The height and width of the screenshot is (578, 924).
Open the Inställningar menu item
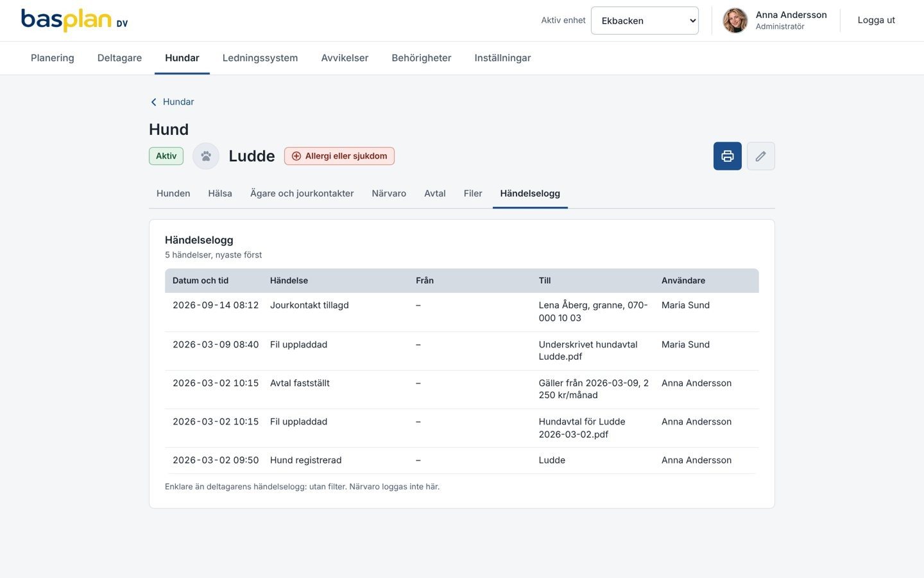click(x=502, y=58)
